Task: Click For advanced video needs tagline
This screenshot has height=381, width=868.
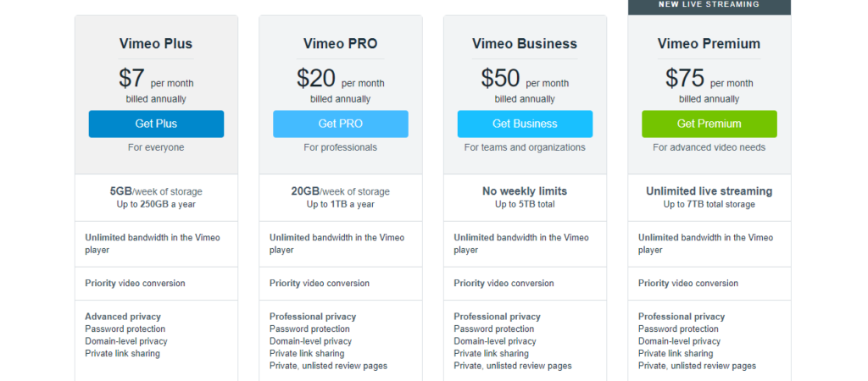Action: click(709, 147)
